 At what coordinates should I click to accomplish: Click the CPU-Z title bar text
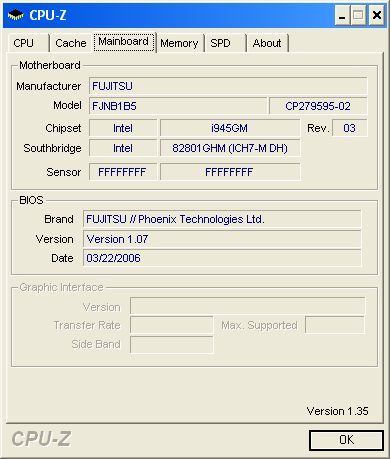tap(48, 15)
